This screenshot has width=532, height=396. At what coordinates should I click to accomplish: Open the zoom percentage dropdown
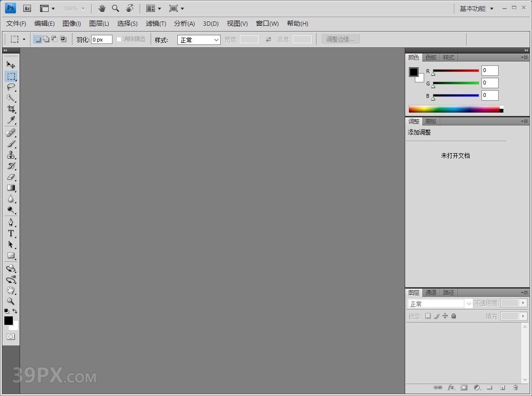point(74,8)
